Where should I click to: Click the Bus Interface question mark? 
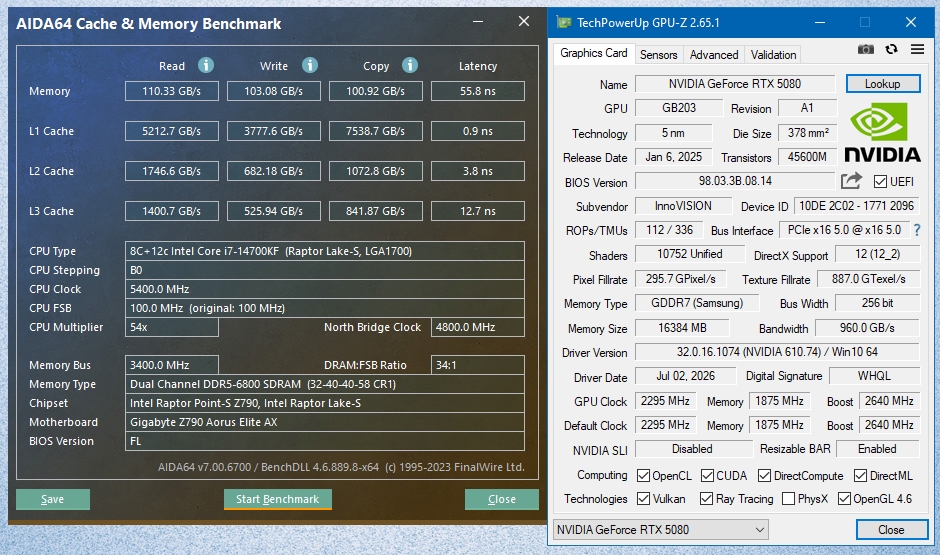(x=917, y=230)
